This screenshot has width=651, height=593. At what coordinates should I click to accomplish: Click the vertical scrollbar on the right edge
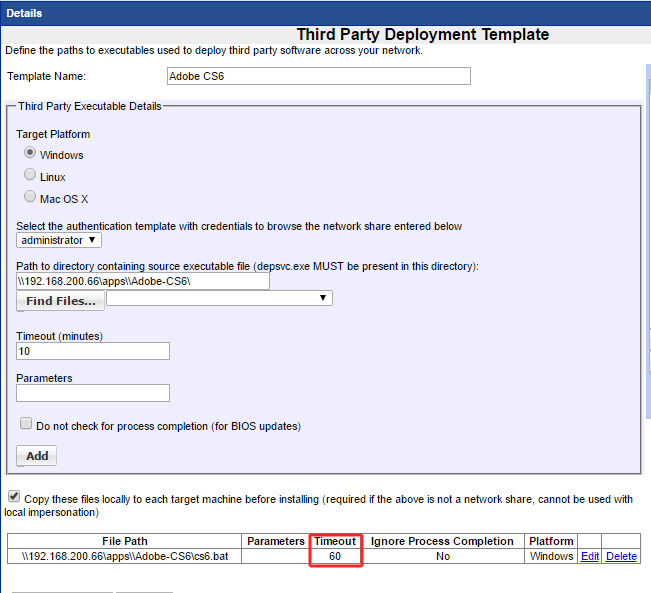click(646, 300)
